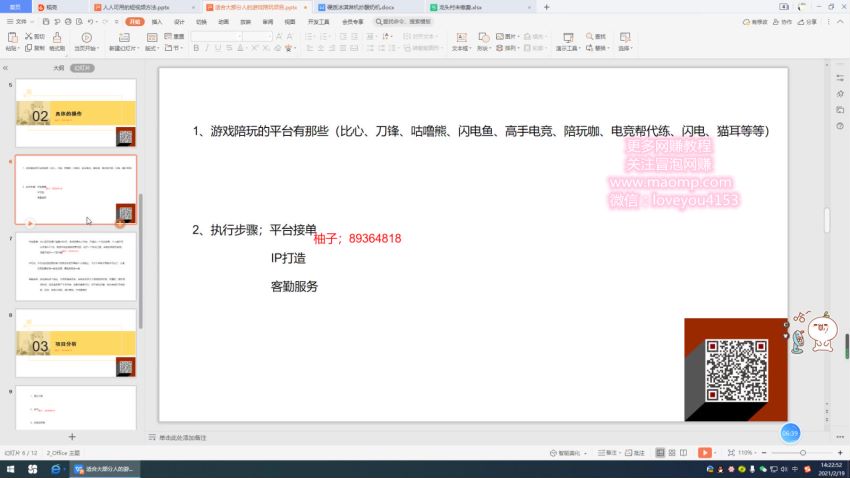Toggle Bold formatting
850x478 pixels.
[x=196, y=48]
